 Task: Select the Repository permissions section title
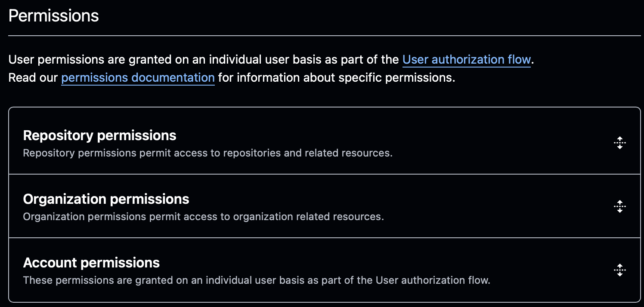(x=100, y=135)
